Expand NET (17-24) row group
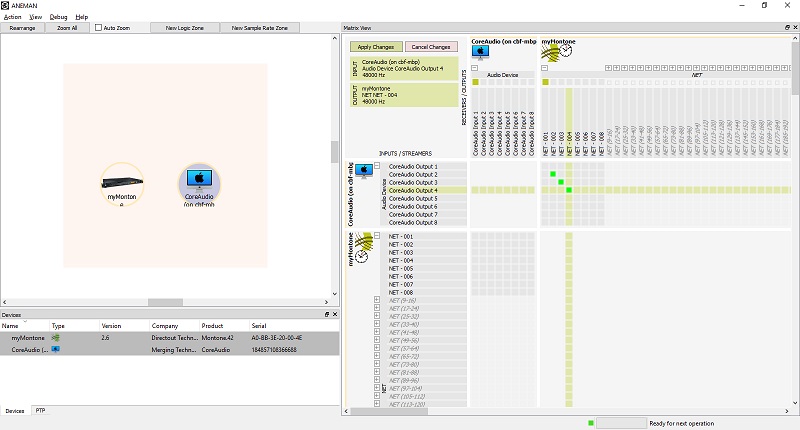The height and width of the screenshot is (430, 800). tap(377, 308)
